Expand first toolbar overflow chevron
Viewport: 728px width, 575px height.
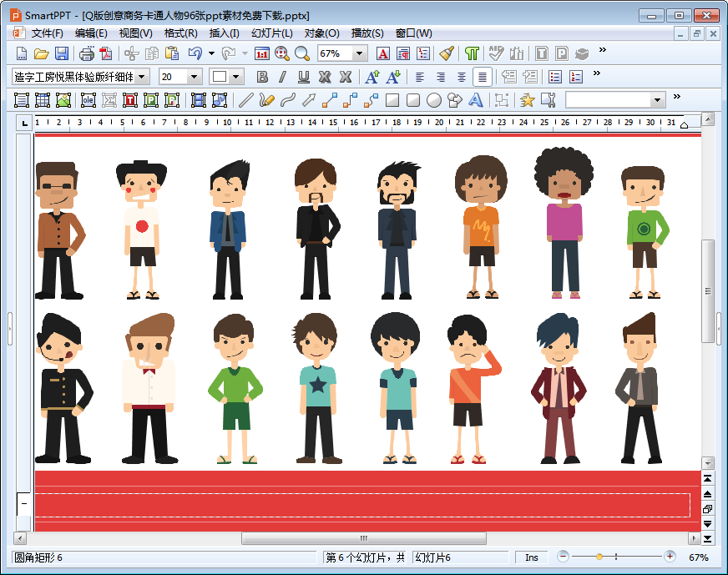tap(602, 50)
